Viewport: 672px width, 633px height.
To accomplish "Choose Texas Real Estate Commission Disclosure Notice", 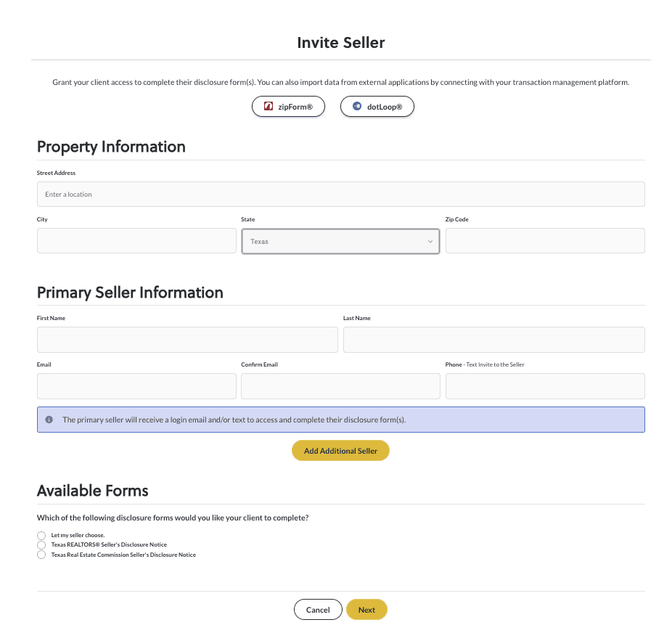I will coord(41,555).
